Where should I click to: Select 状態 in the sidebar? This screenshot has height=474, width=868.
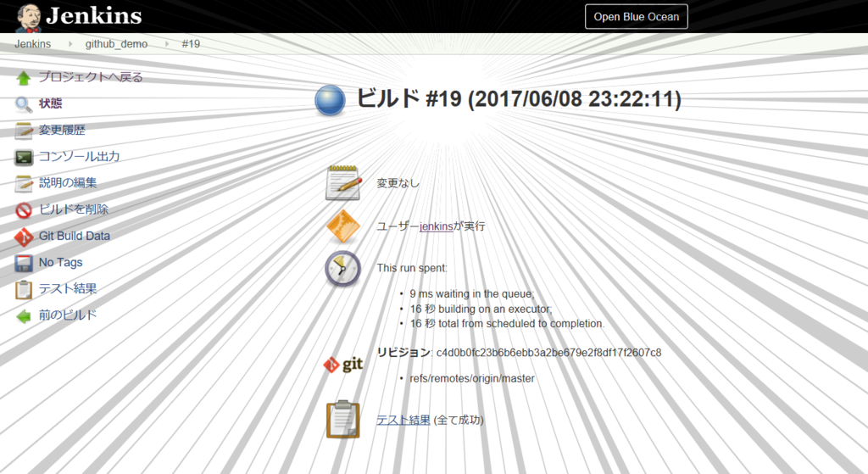point(50,103)
